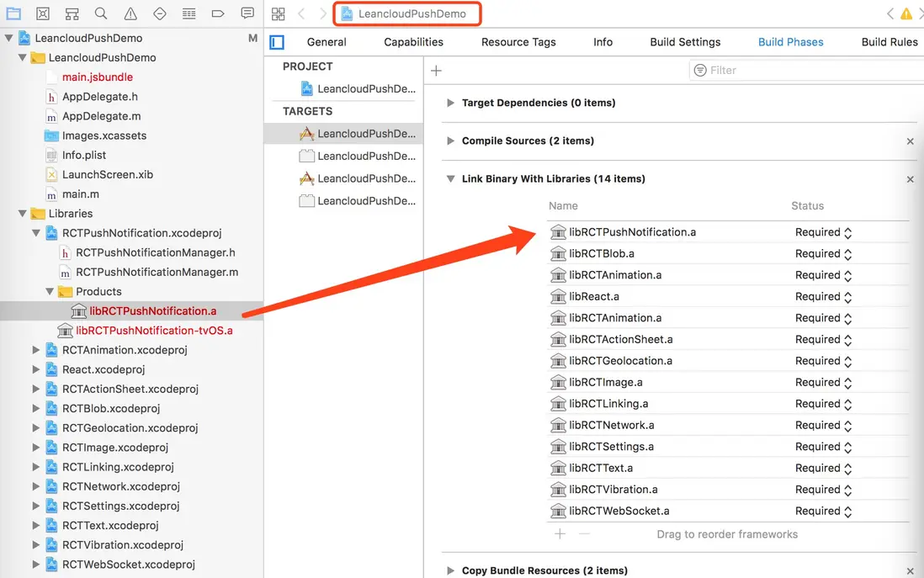The image size is (924, 578).
Task: Remove the Compile Sources phase with its X
Action: 910,141
